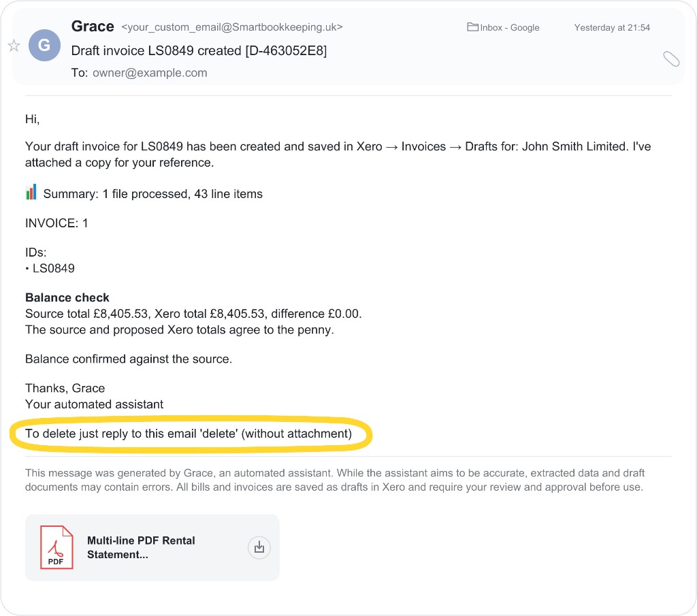Click recipient owner@example.com

150,73
